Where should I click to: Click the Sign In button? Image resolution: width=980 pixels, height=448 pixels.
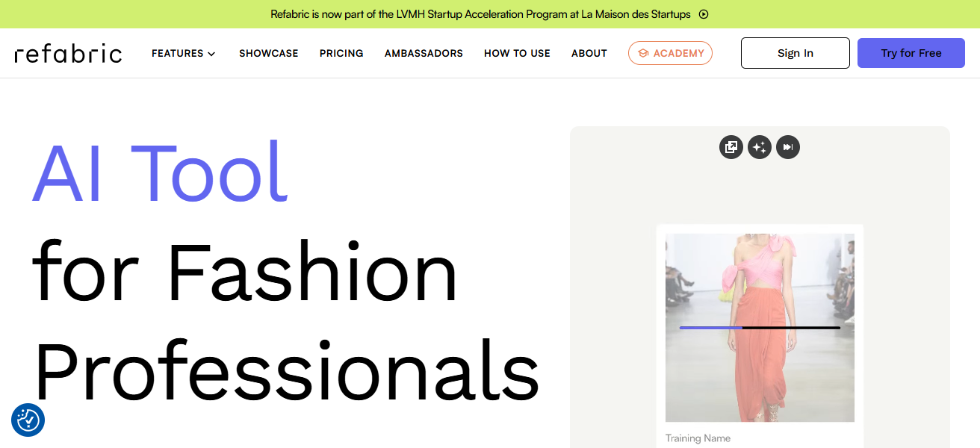coord(795,53)
